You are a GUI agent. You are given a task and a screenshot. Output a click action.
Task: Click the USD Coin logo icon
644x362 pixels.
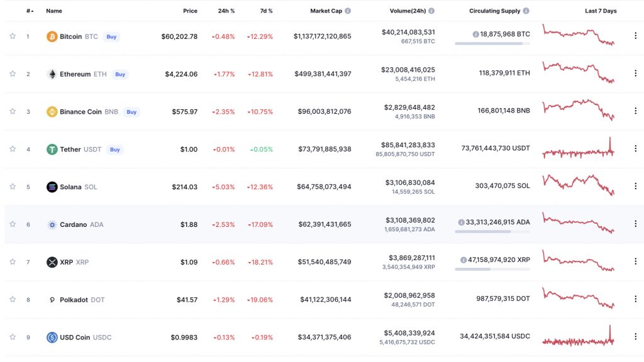pos(52,337)
